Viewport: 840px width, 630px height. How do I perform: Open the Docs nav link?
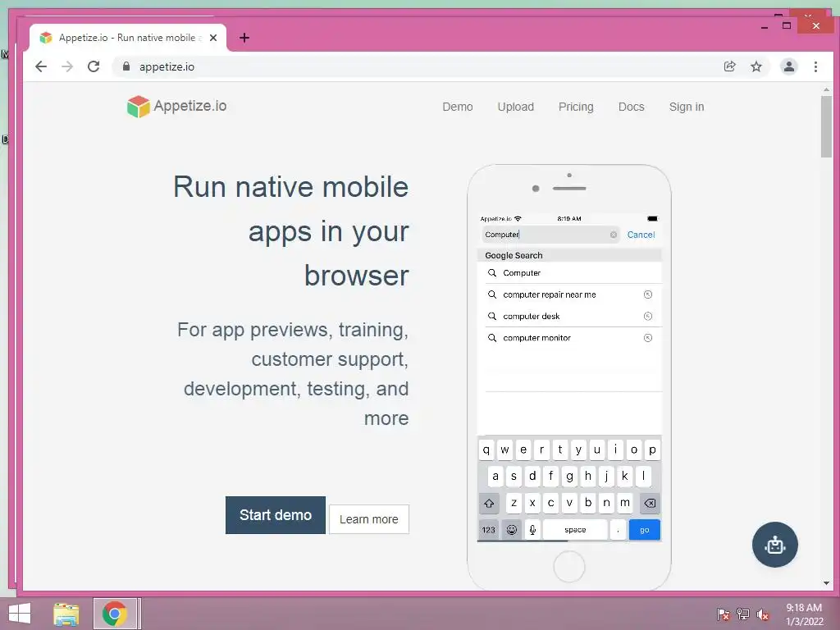pyautogui.click(x=631, y=107)
